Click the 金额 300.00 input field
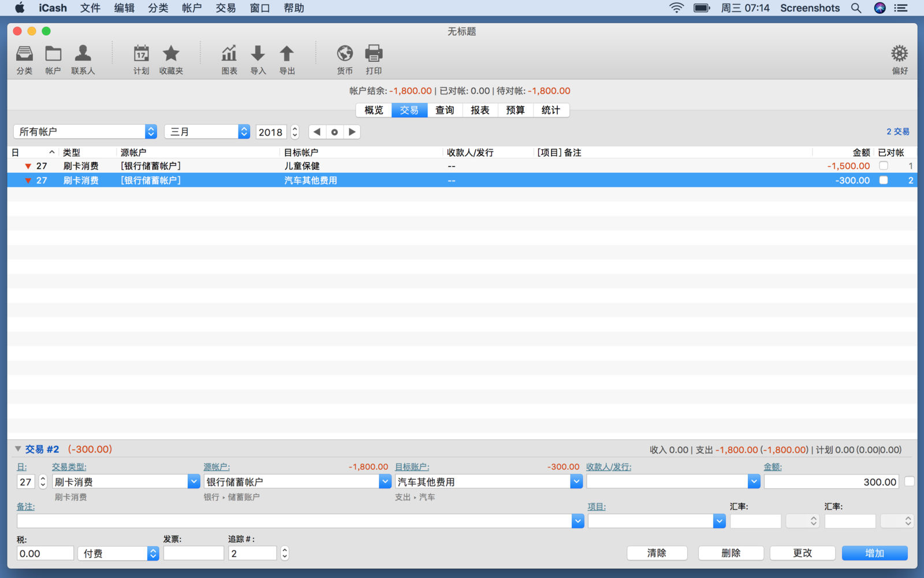This screenshot has height=578, width=924. pos(832,481)
